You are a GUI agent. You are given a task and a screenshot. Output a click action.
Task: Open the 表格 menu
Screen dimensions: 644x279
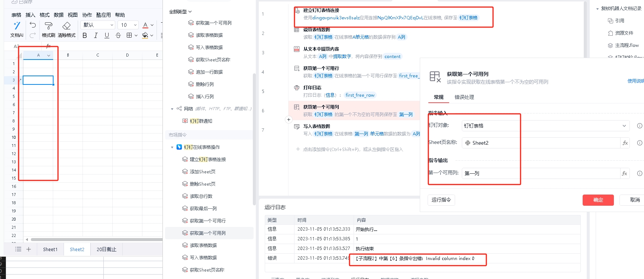coord(16,15)
